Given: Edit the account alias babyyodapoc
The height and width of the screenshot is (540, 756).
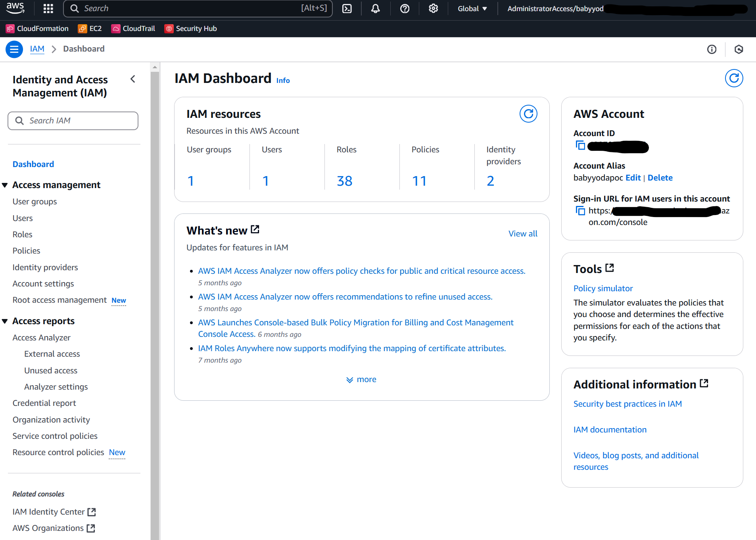Looking at the screenshot, I should point(633,178).
